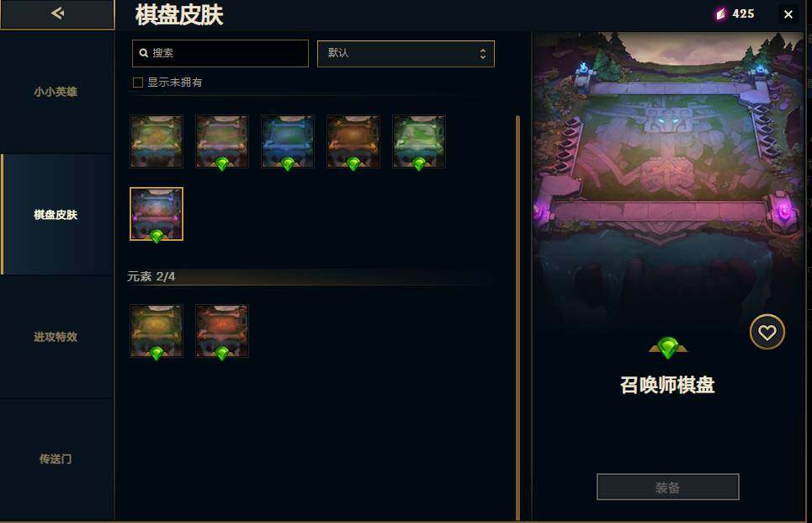Screen dimensions: 812x523
Task: Select first yellow arena in 元素 section
Action: pos(157,331)
